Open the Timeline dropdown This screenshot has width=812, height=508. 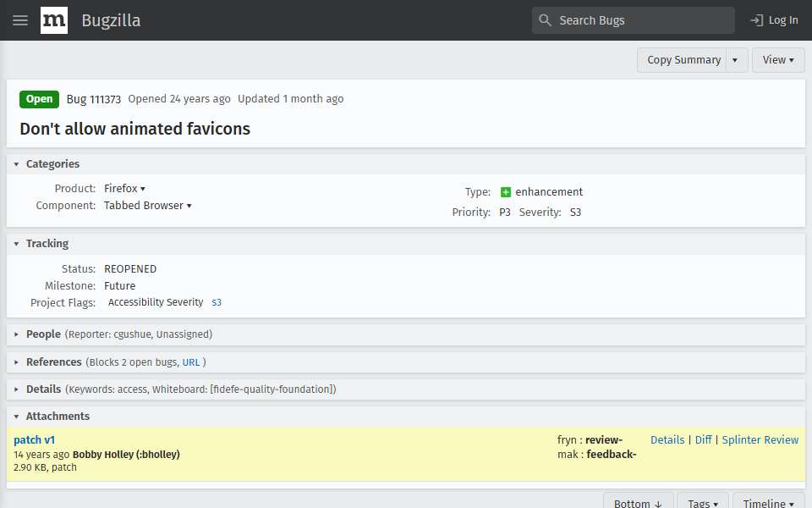pos(769,501)
